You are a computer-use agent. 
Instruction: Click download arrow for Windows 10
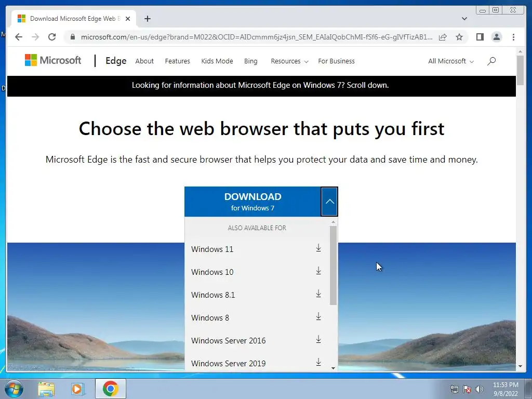318,271
